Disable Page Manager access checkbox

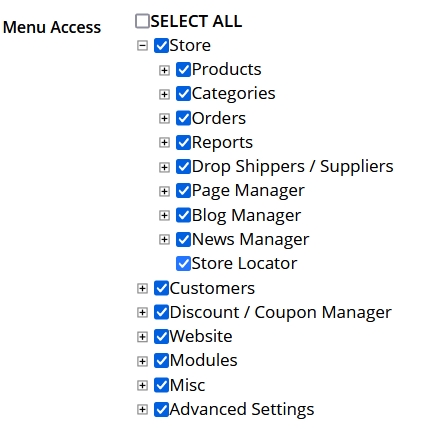[x=183, y=191]
